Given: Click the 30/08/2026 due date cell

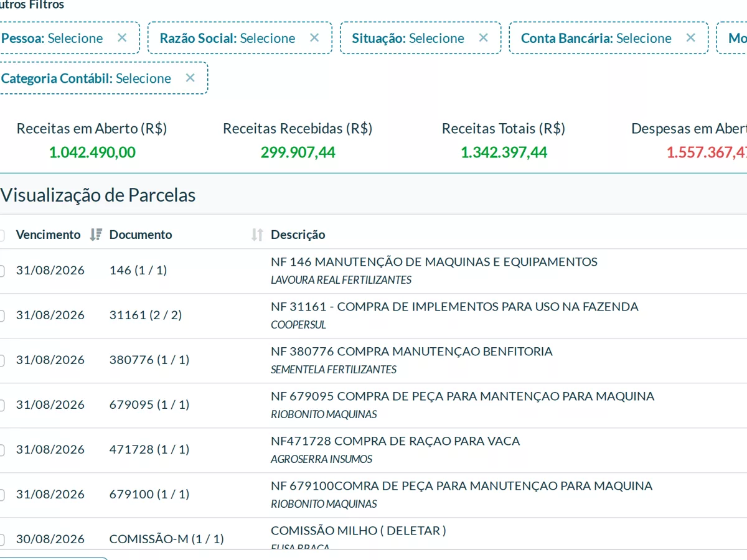Looking at the screenshot, I should point(50,539).
